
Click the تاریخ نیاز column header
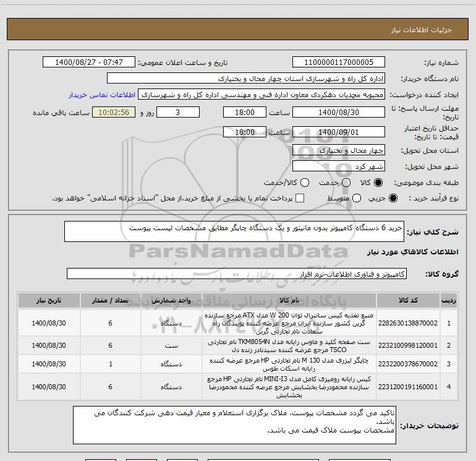coord(49,300)
